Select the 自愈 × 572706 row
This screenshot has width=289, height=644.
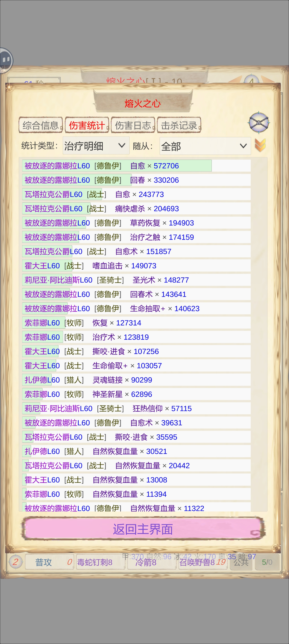click(x=137, y=166)
